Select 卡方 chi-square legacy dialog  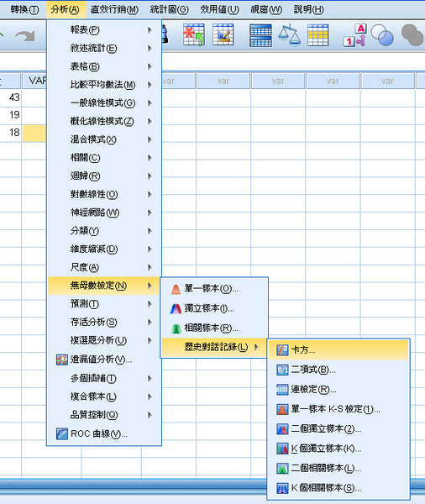[x=338, y=350]
